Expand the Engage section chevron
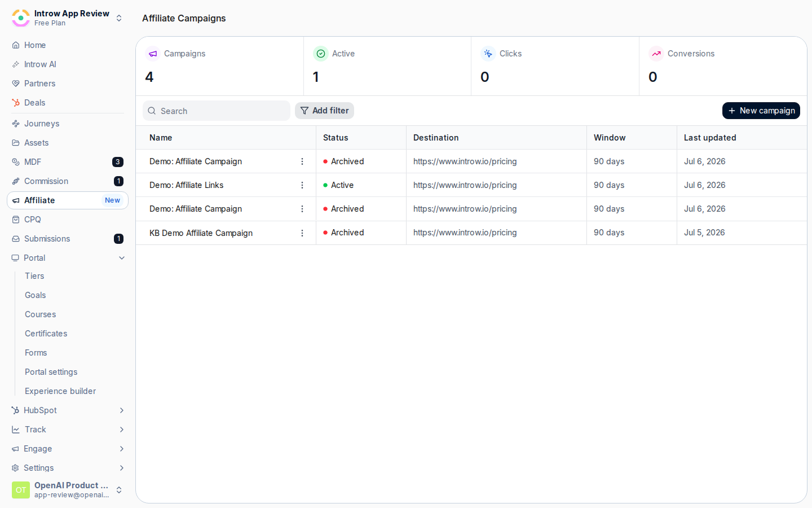 [122, 449]
